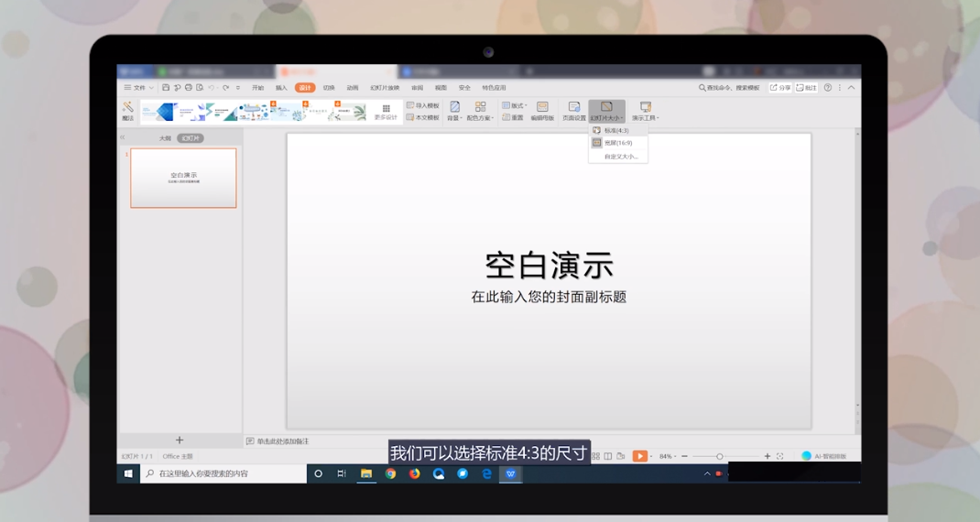Switch to 动画 animation tab
The width and height of the screenshot is (980, 522).
click(x=353, y=88)
